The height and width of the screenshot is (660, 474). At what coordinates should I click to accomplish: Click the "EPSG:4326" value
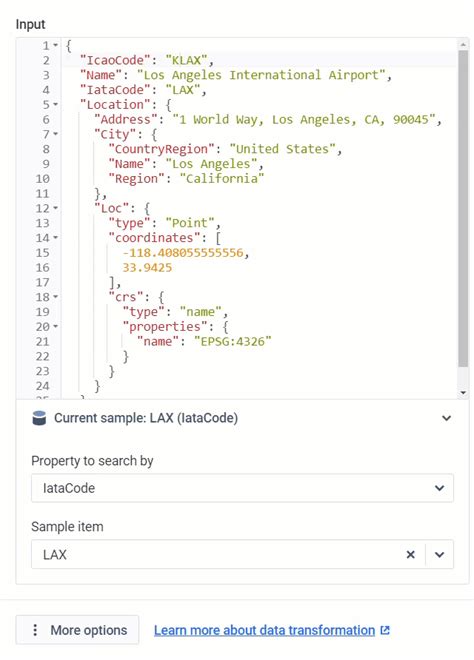[x=232, y=341]
